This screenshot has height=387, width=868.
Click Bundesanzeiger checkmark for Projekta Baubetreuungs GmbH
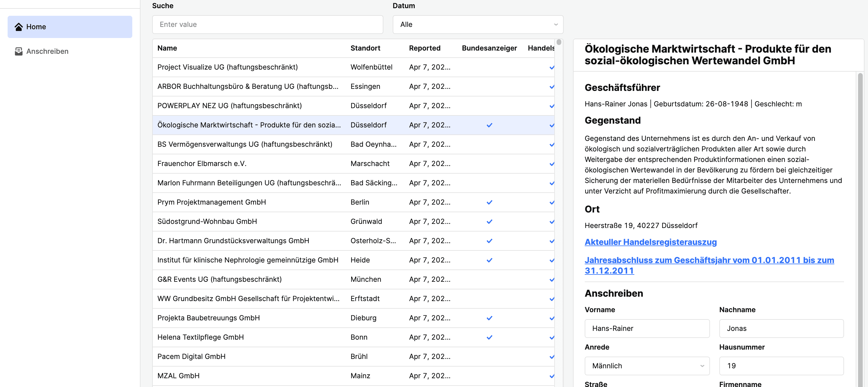pos(489,318)
